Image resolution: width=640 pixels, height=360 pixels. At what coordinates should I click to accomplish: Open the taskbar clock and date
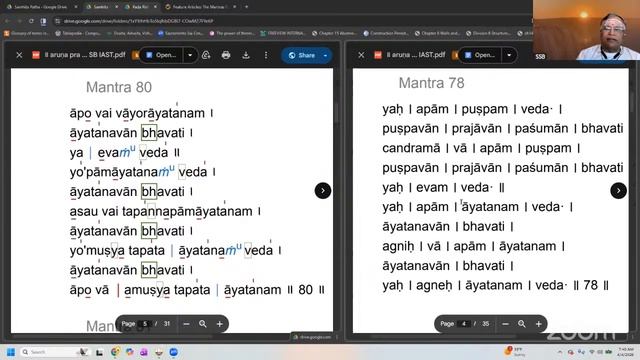pyautogui.click(x=626, y=352)
